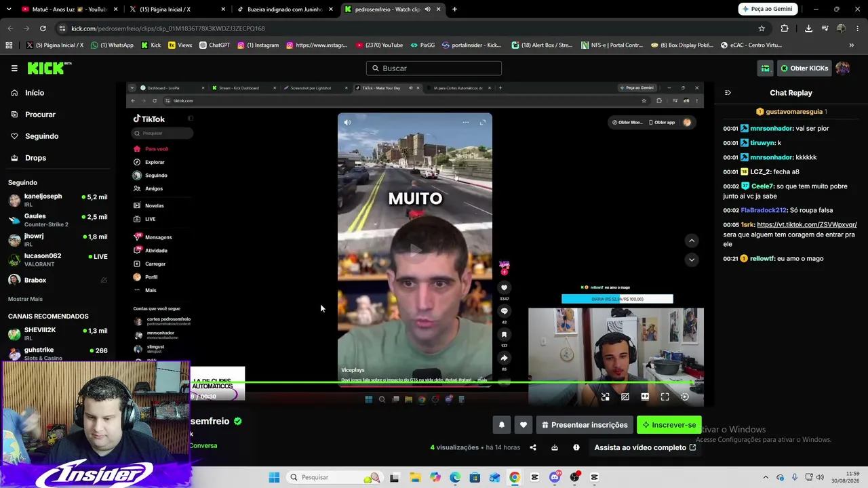Click the notification bell under the clip

(x=502, y=425)
